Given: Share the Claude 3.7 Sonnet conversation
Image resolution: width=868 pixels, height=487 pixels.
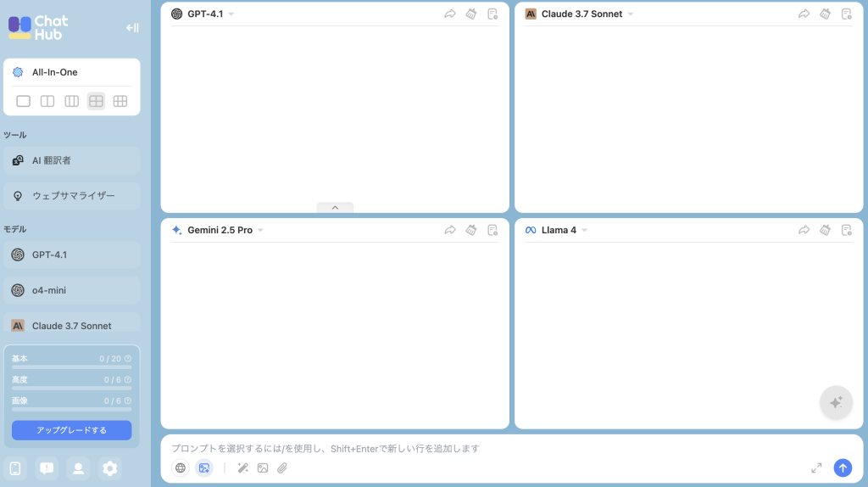Looking at the screenshot, I should (804, 14).
